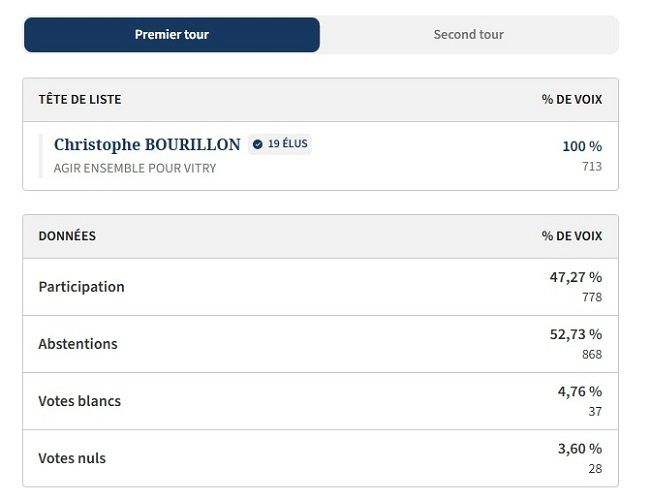The height and width of the screenshot is (500, 651).
Task: Open Christophe BOURILLON candidate name
Action: pos(147,145)
